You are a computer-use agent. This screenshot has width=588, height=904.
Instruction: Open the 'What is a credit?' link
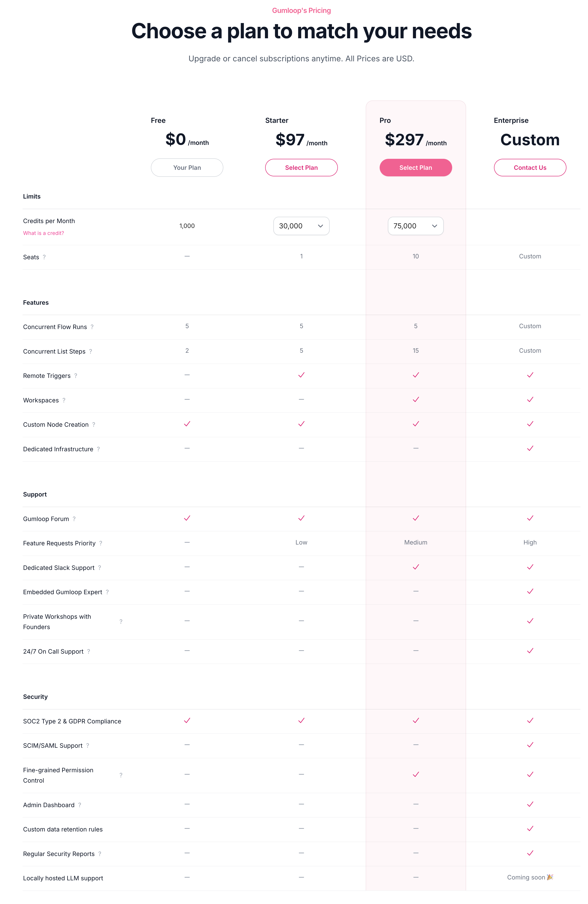tap(44, 233)
